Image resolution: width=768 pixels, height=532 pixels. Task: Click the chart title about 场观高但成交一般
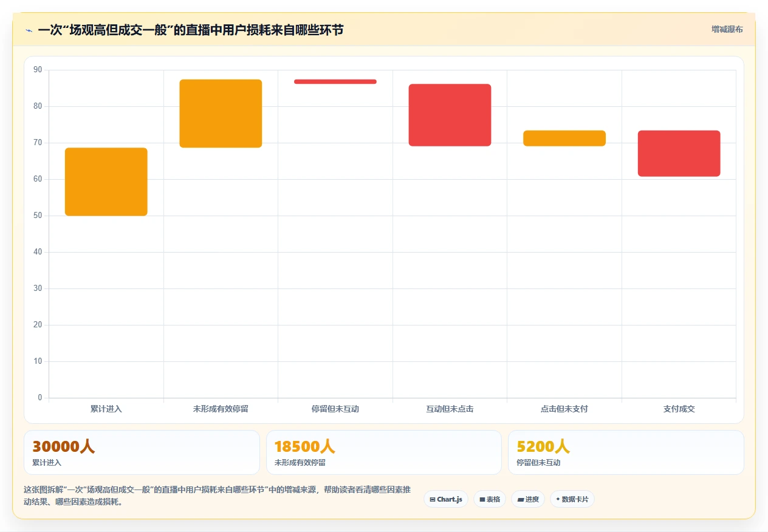190,30
